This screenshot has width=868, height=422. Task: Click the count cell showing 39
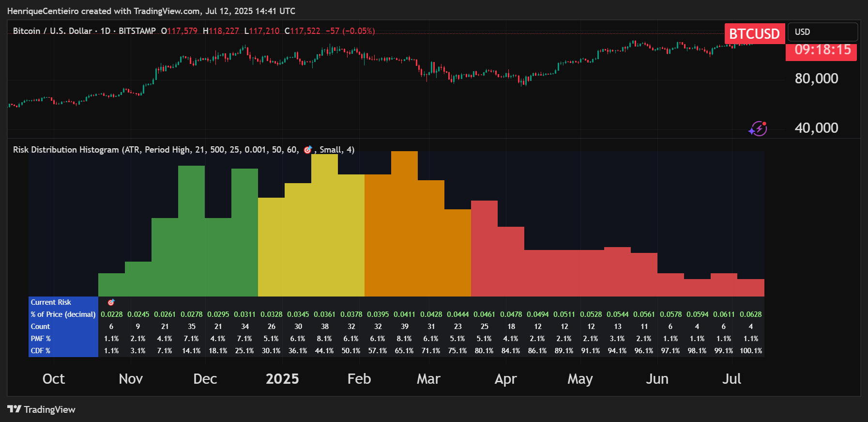(405, 327)
